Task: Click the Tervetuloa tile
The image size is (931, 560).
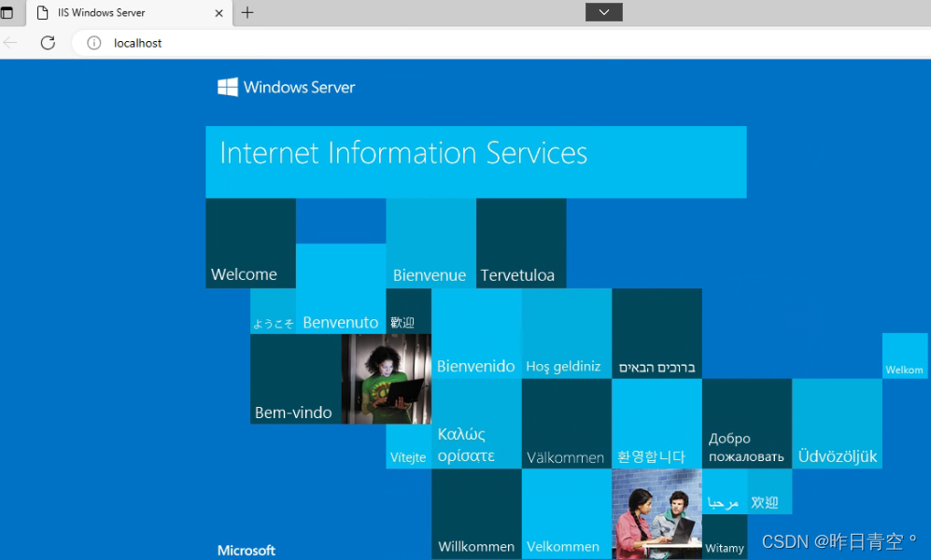Action: pyautogui.click(x=521, y=244)
